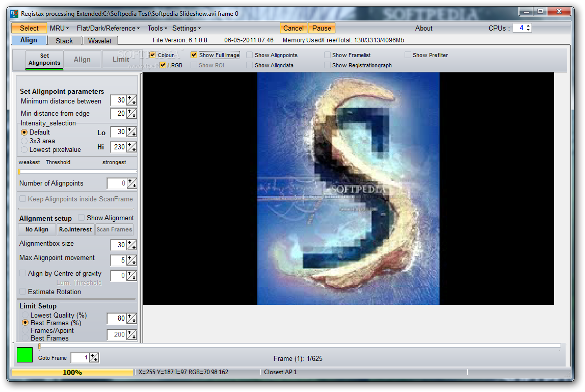Viewport: 585px width, 392px height.
Task: Click the Threshold weakest-strongest slider
Action: tap(77, 172)
